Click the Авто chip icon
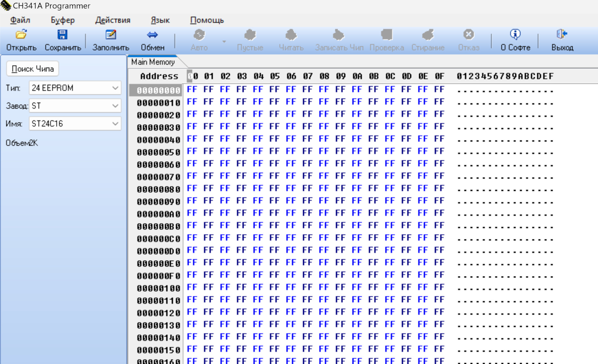 pos(199,34)
